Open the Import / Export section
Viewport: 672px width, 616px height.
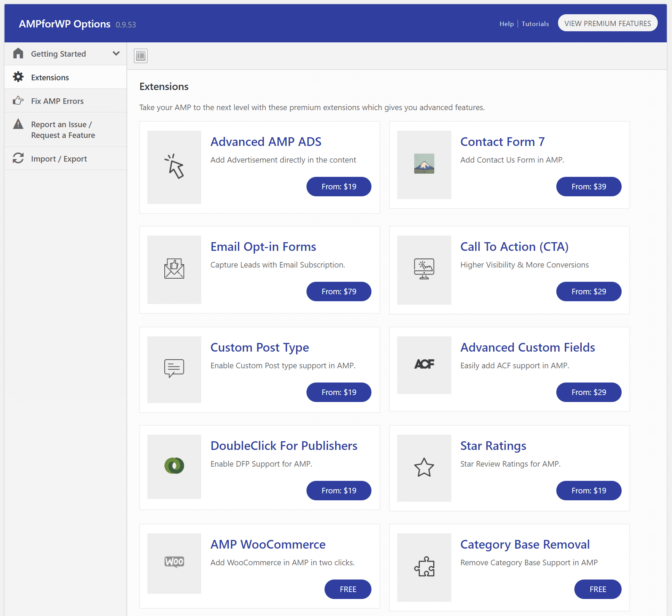click(58, 157)
